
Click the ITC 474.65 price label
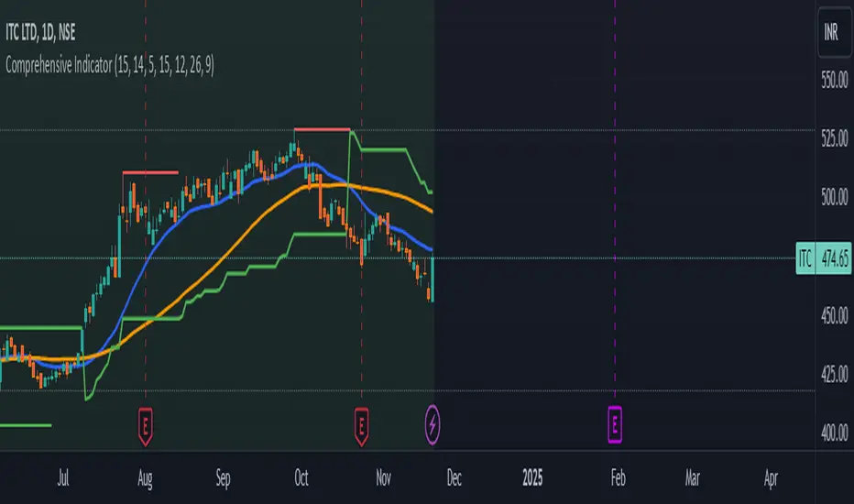tap(823, 257)
